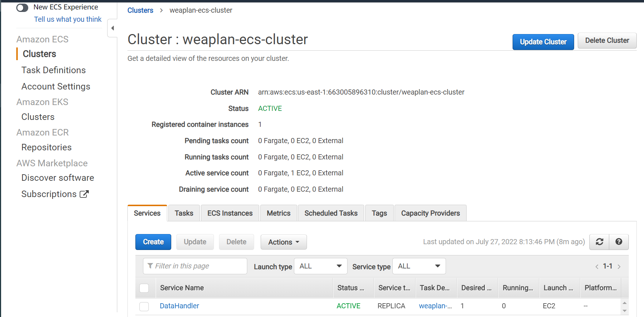This screenshot has width=644, height=317.
Task: Click the table scrollbar down arrow
Action: tap(624, 311)
